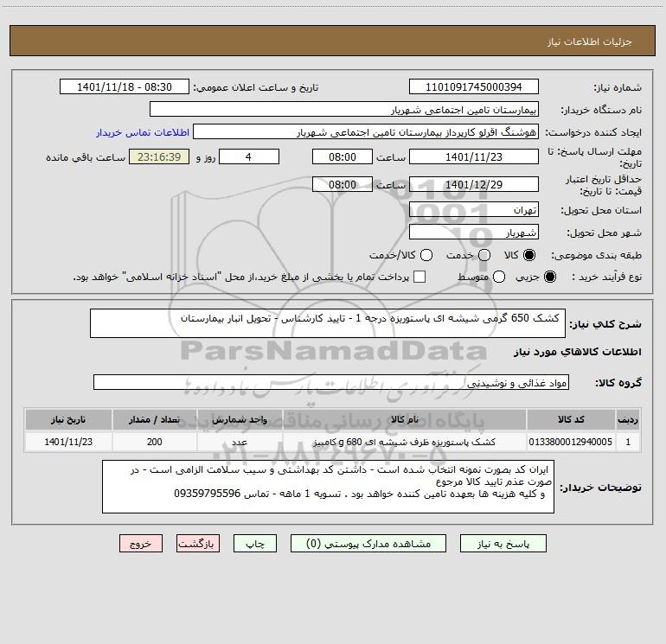Click the buyer name field بیمارستان تامین اجتماعی شهریار
The width and height of the screenshot is (666, 644).
(344, 110)
